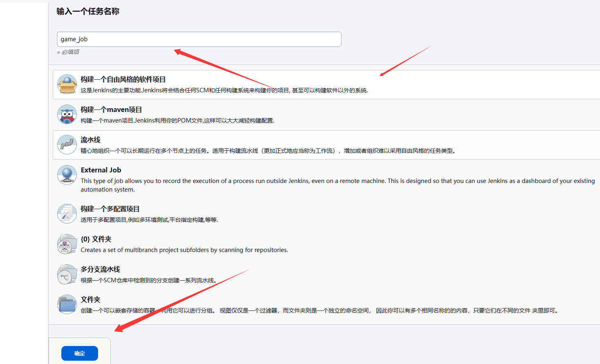Click the 确定 button
The height and width of the screenshot is (364, 600).
tap(80, 353)
